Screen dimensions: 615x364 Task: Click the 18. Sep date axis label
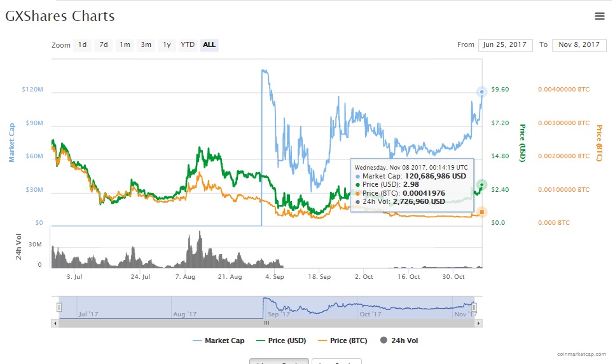[x=319, y=276]
